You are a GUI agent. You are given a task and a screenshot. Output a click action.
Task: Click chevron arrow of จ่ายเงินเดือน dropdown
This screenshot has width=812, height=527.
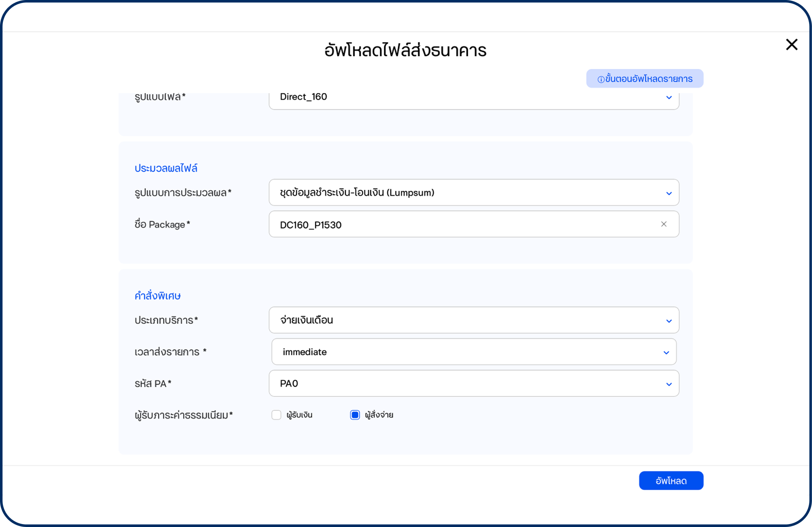point(669,321)
